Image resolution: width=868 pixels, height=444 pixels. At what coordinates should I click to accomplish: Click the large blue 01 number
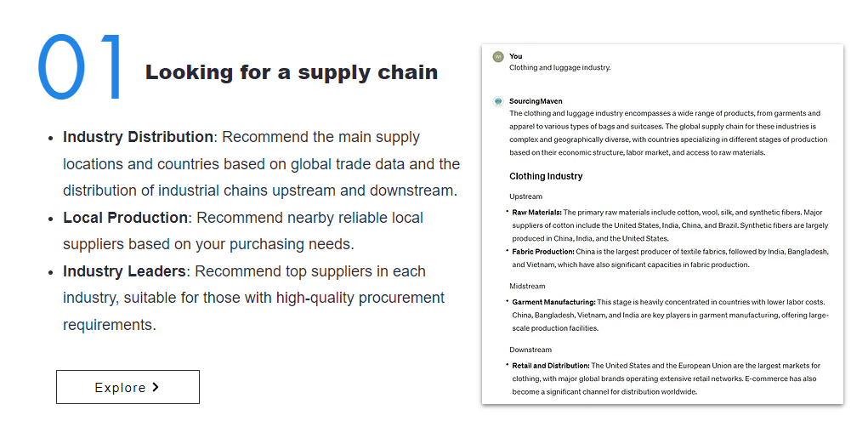click(81, 68)
